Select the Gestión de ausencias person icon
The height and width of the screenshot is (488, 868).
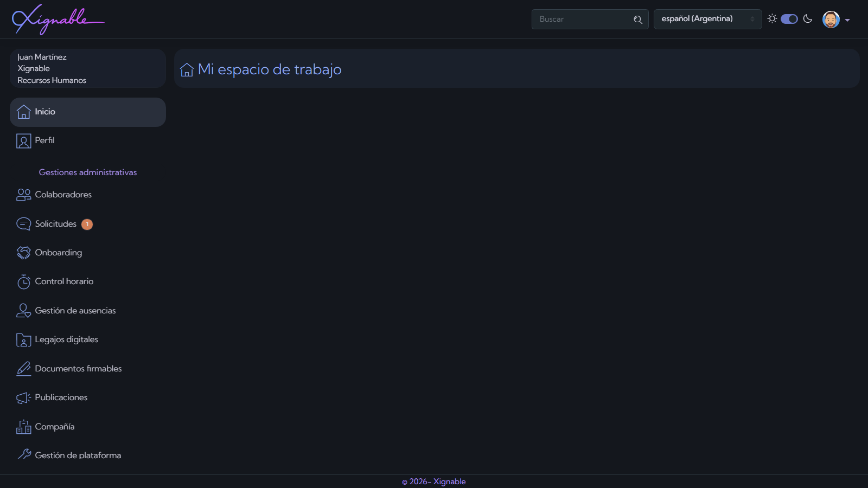click(x=23, y=311)
